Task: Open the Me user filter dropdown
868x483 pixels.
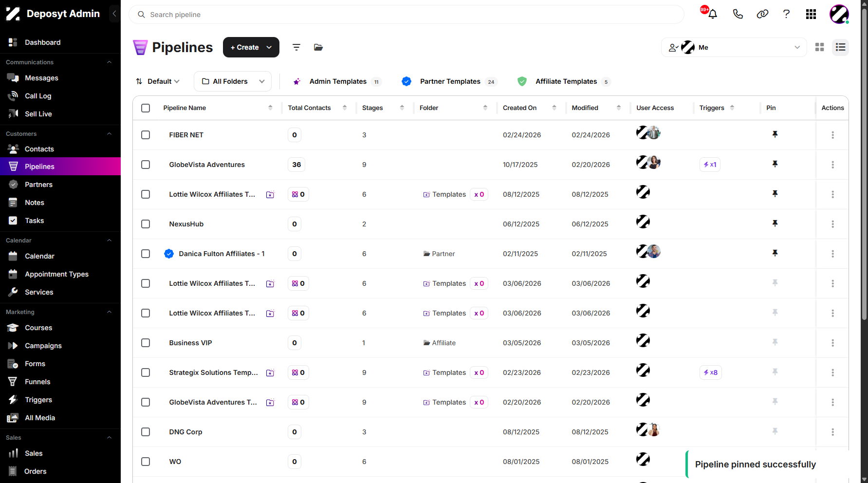Action: click(x=734, y=47)
